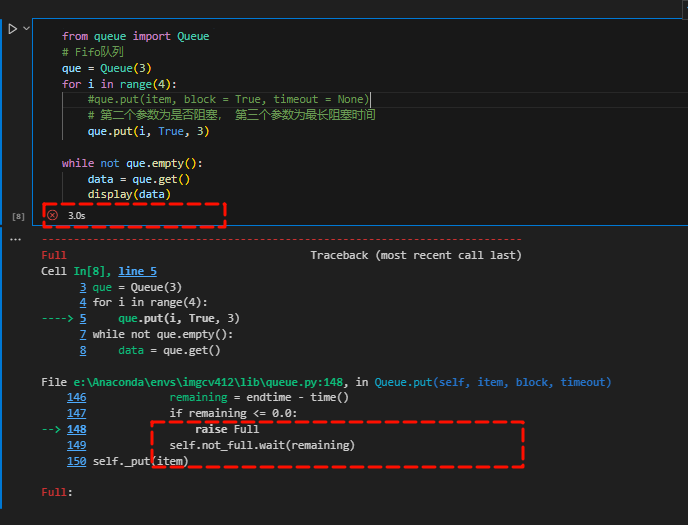The image size is (688, 525).
Task: Click 'Traceback (most recent call last)' text
Action: coord(416,255)
